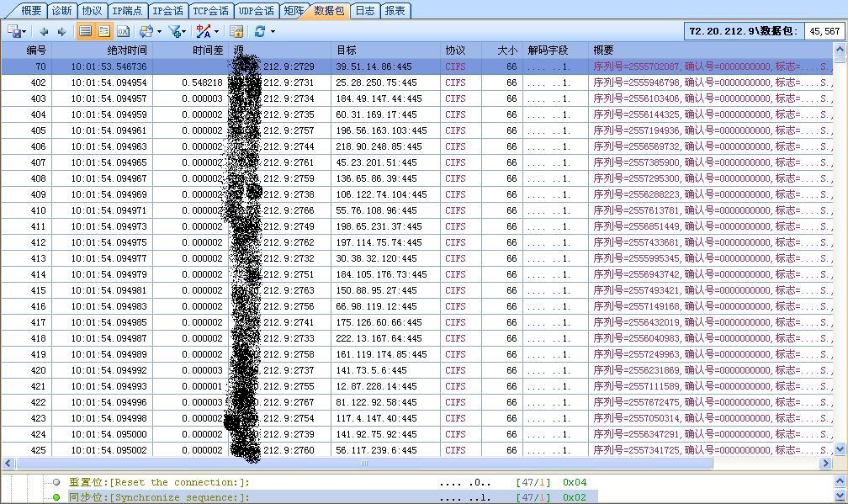Viewport: 848px width, 504px height.
Task: Click the filter funnel icon
Action: point(174,31)
